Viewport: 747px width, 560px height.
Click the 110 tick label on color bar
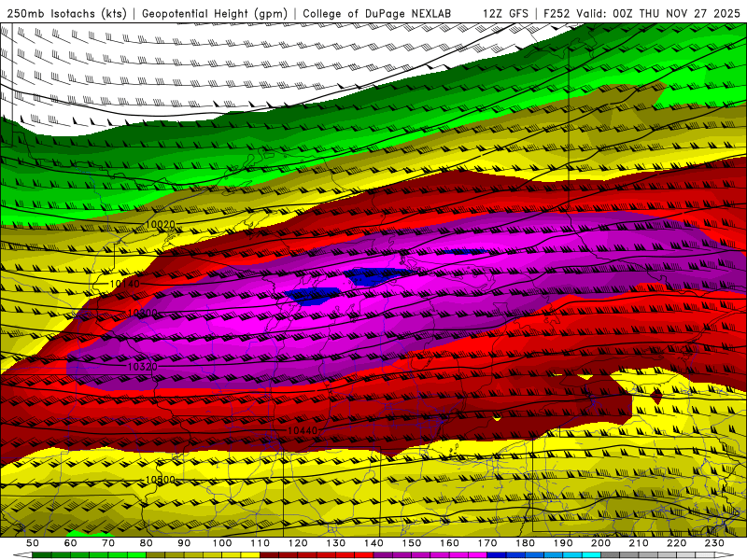[x=261, y=543]
